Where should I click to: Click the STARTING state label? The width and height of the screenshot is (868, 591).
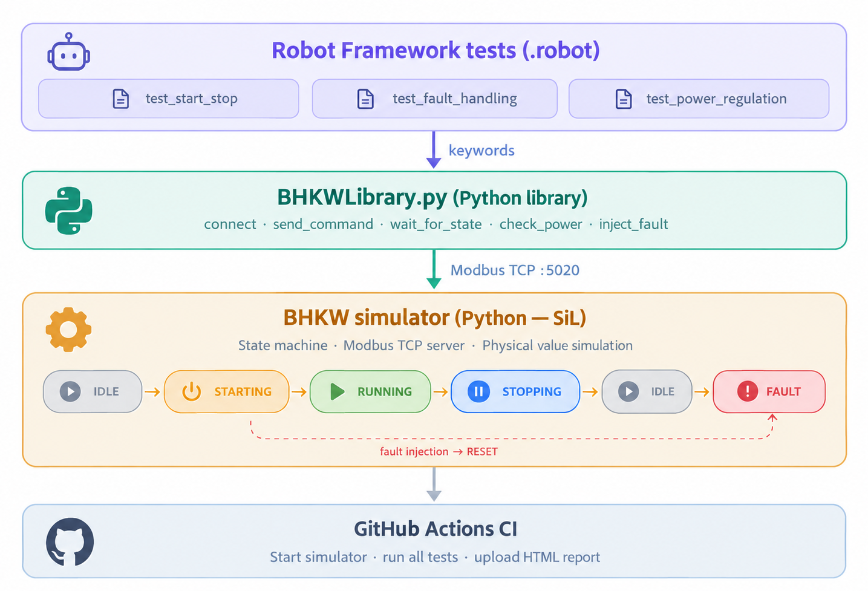243,392
